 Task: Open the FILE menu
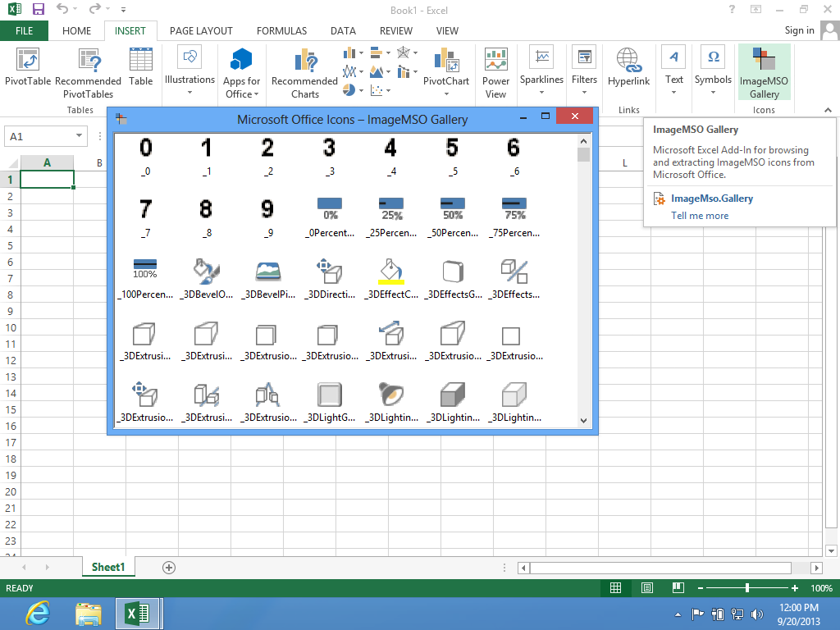pyautogui.click(x=25, y=30)
